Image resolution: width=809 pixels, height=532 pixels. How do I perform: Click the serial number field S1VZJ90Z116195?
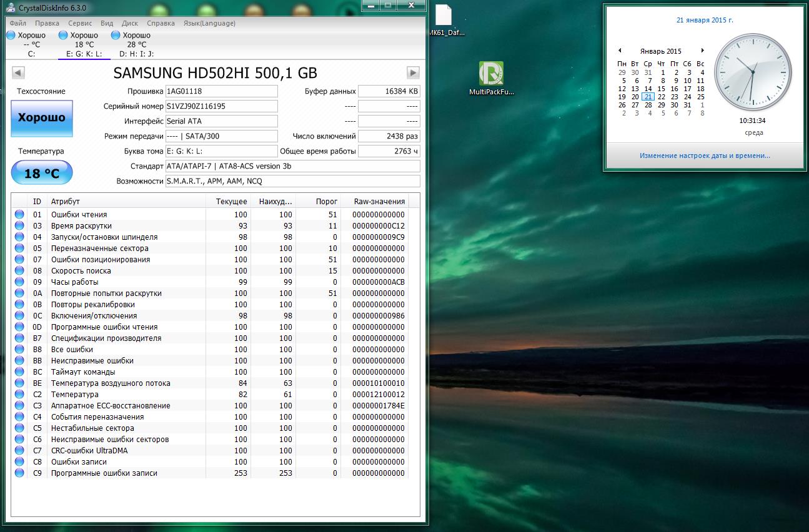(x=221, y=106)
